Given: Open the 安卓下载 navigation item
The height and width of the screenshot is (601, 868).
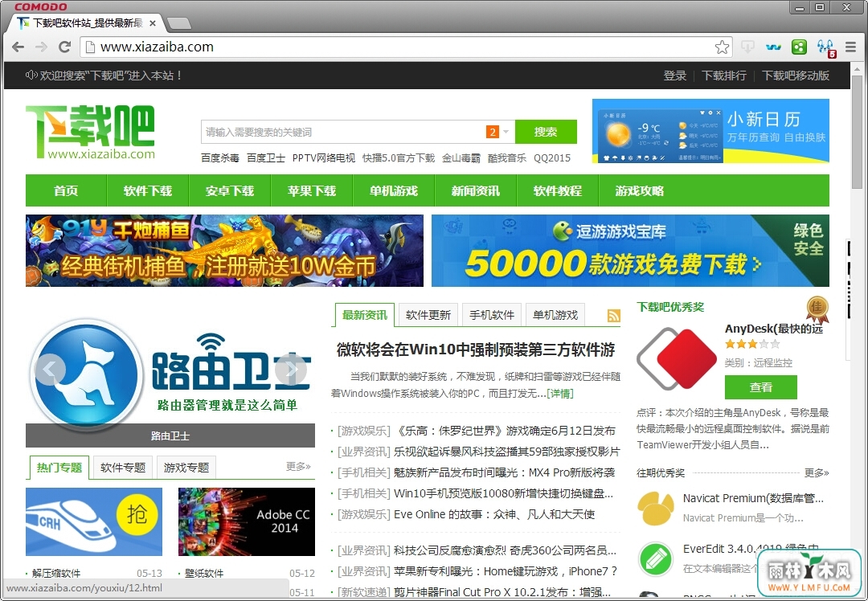Looking at the screenshot, I should pyautogui.click(x=230, y=191).
